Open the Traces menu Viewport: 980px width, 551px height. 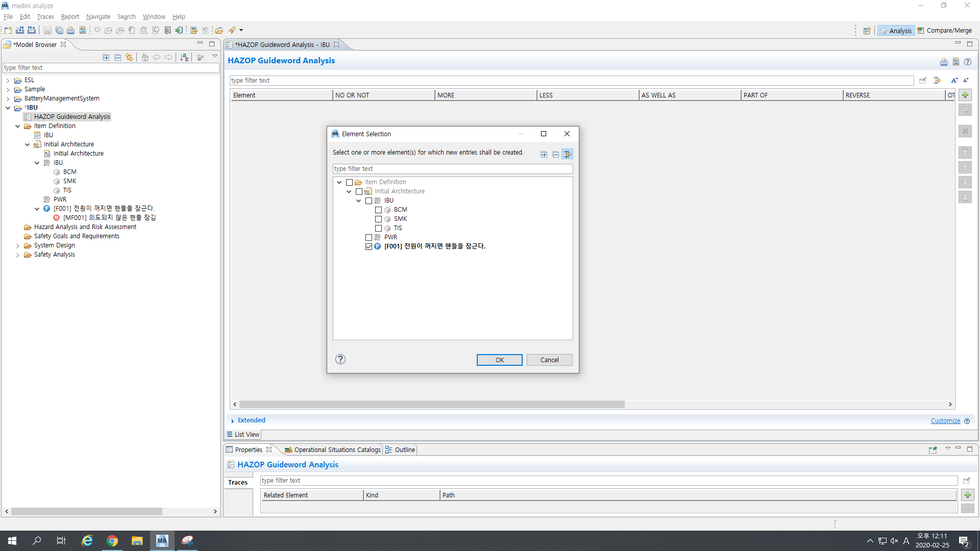[x=45, y=17]
